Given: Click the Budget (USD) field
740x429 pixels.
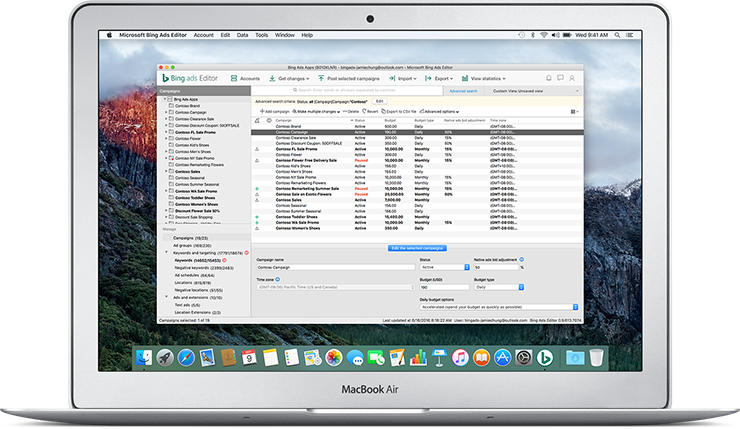Looking at the screenshot, I should tap(445, 287).
